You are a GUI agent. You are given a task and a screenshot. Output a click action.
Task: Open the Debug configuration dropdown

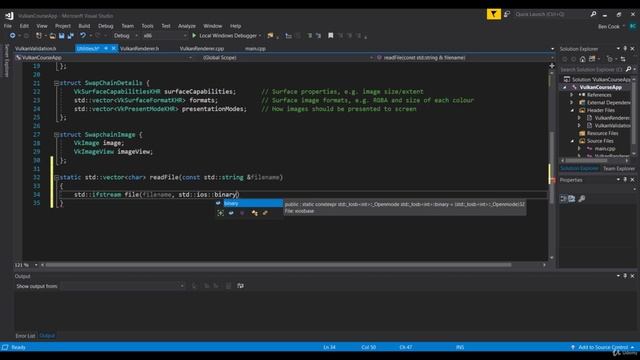coord(125,36)
